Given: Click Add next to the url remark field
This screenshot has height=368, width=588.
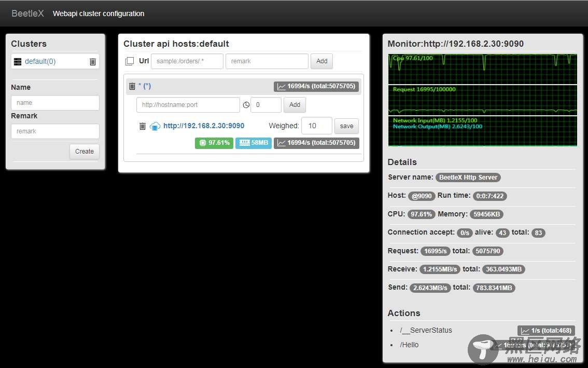Looking at the screenshot, I should tap(322, 61).
